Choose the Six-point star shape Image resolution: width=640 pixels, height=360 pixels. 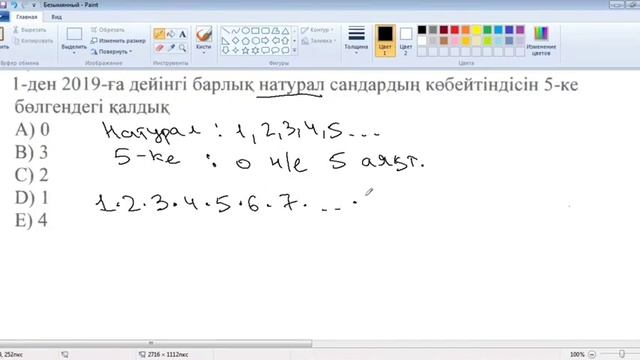point(255,51)
